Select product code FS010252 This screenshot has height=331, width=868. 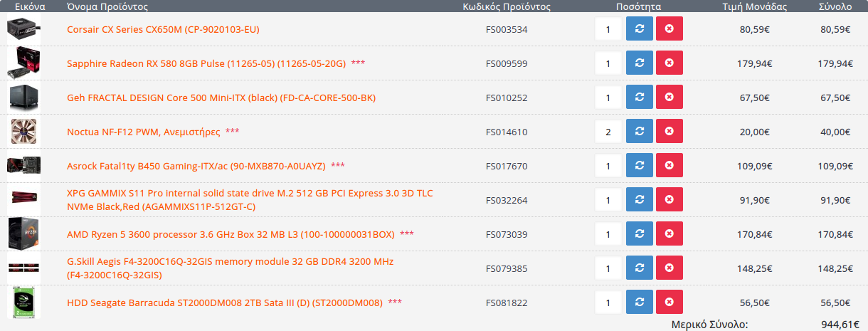(x=507, y=98)
